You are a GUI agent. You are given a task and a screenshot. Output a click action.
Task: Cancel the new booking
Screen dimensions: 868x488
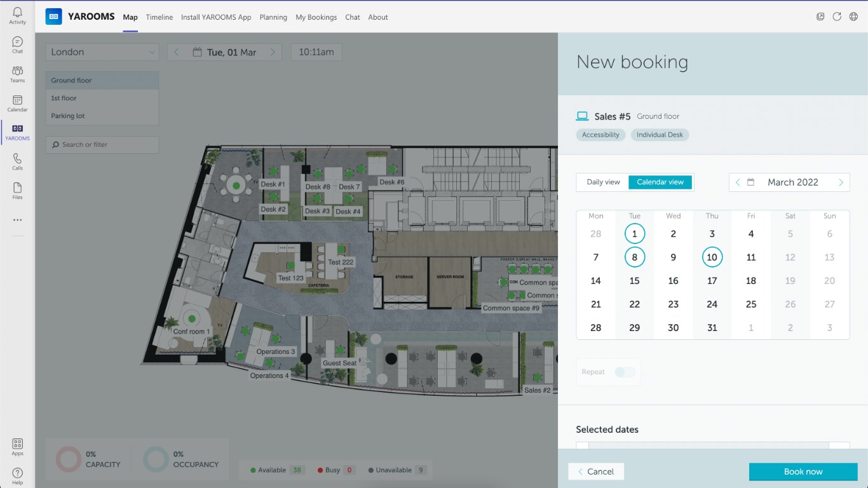pyautogui.click(x=596, y=471)
